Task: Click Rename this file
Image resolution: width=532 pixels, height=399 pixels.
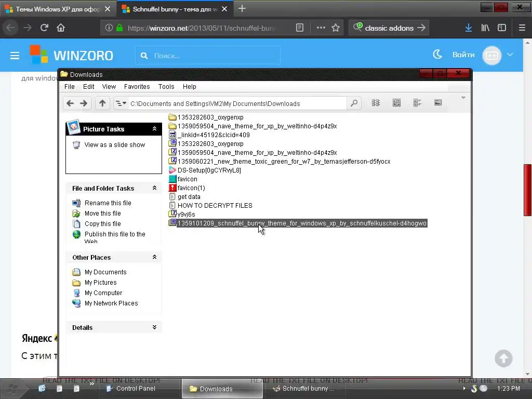Action: tap(108, 203)
